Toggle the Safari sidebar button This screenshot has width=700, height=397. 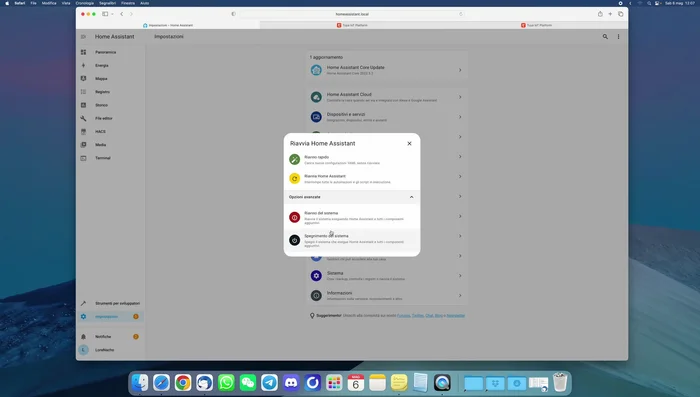click(x=105, y=14)
